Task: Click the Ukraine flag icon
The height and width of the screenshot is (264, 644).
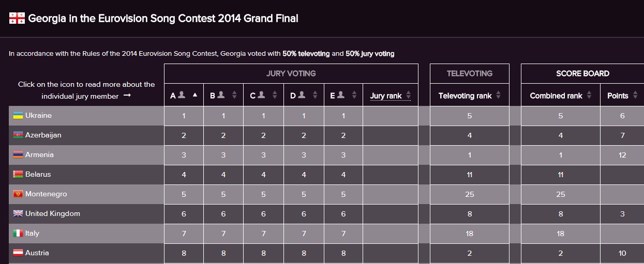Action: coord(19,116)
